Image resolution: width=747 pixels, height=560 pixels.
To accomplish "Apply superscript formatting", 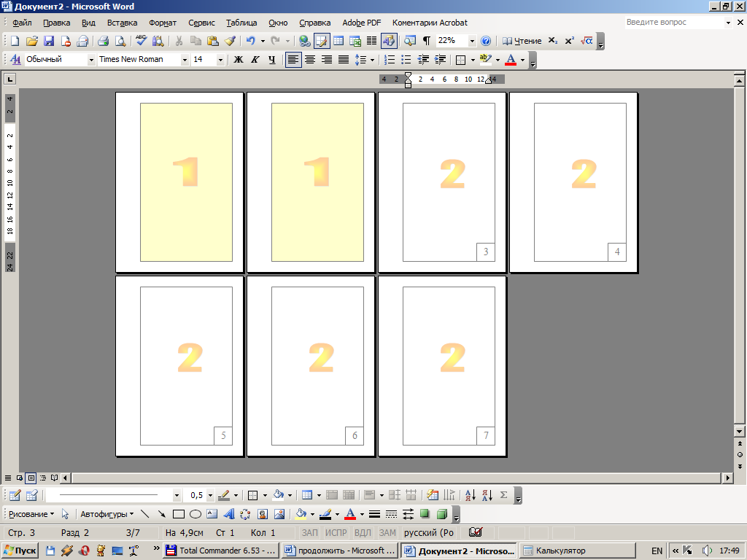I will tap(569, 41).
